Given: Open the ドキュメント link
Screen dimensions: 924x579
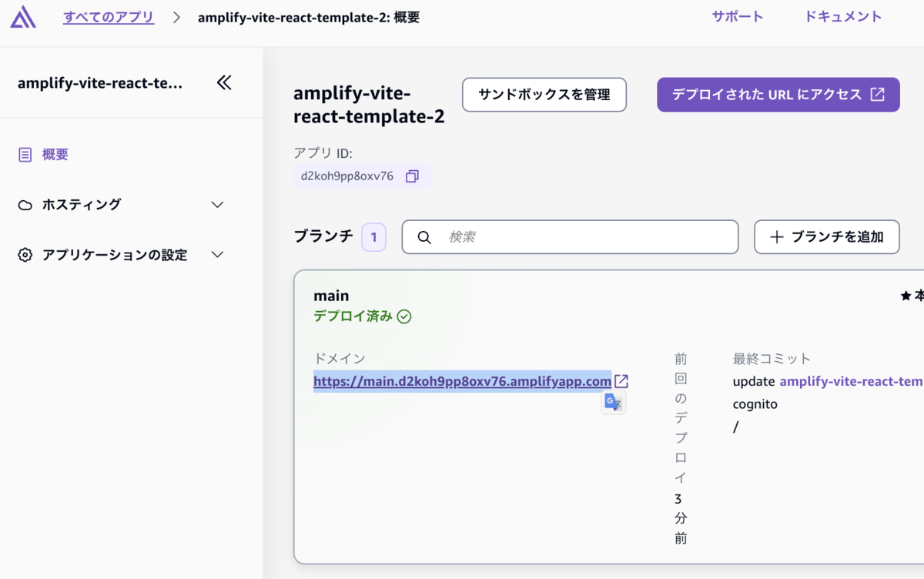Looking at the screenshot, I should point(843,17).
